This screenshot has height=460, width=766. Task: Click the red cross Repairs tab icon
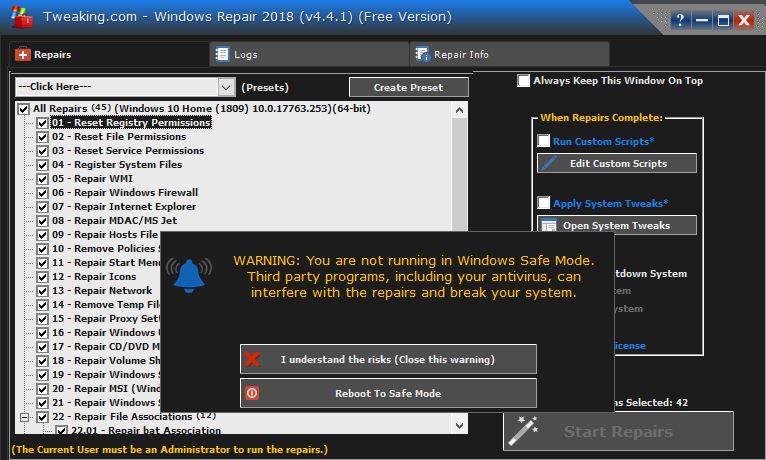pyautogui.click(x=22, y=54)
